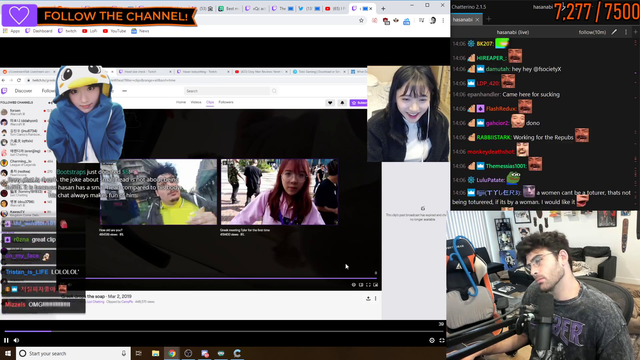The height and width of the screenshot is (360, 640).
Task: Open the channel Clips tab
Action: click(x=210, y=102)
